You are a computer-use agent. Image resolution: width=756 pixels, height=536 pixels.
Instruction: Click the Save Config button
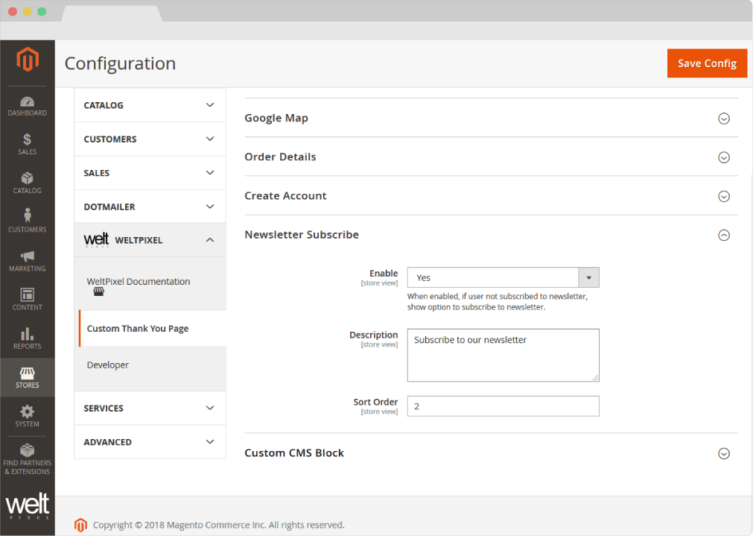(x=707, y=63)
